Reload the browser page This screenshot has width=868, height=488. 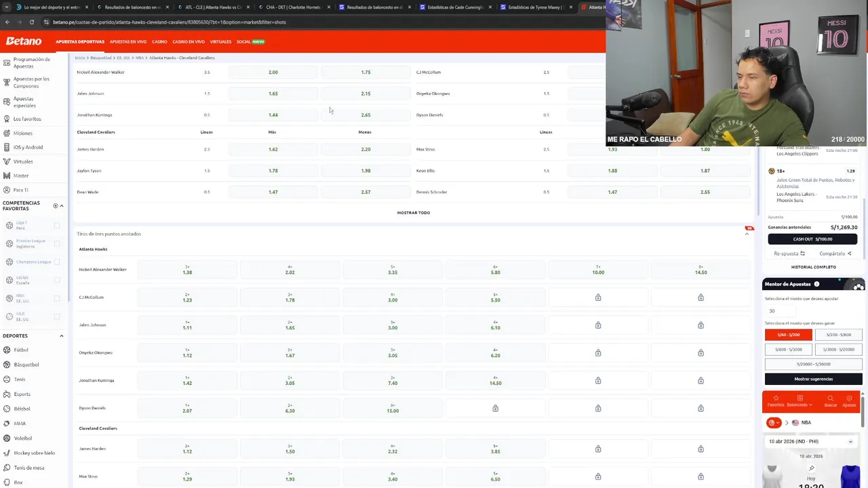33,22
